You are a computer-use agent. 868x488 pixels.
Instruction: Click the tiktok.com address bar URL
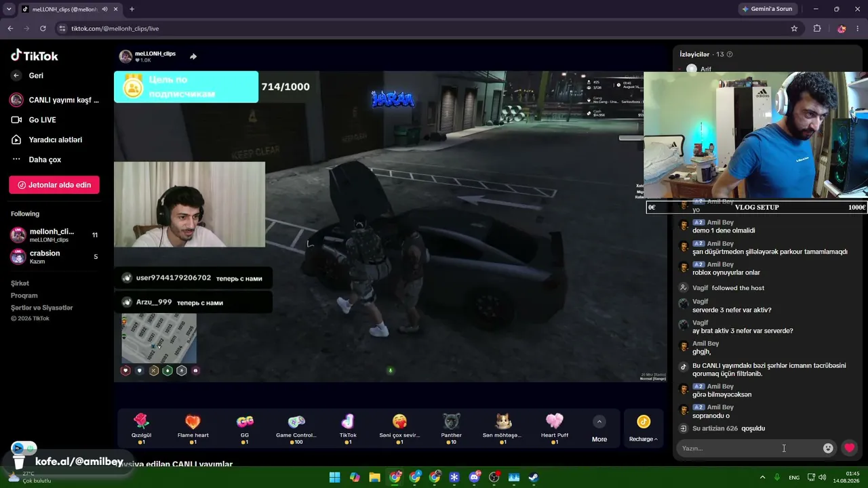[115, 28]
